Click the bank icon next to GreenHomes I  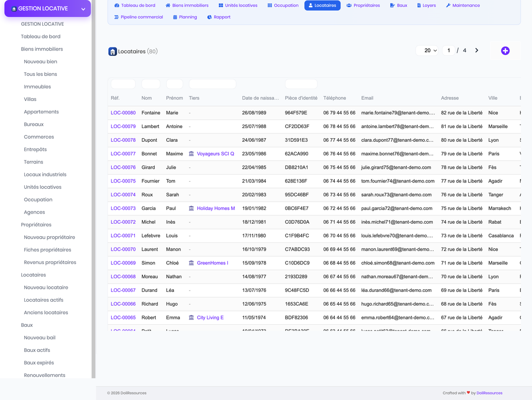click(x=192, y=263)
